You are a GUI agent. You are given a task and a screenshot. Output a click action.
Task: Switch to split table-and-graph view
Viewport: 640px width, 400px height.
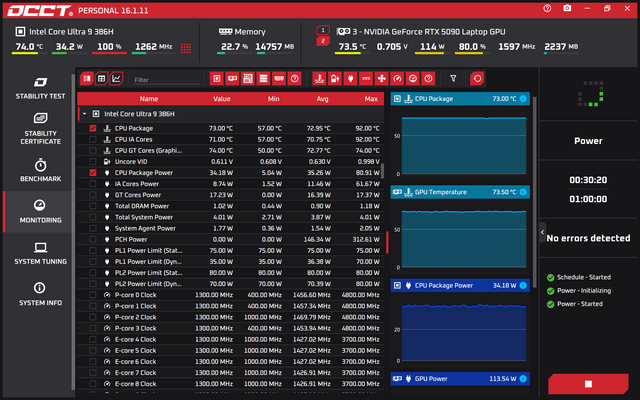point(87,78)
